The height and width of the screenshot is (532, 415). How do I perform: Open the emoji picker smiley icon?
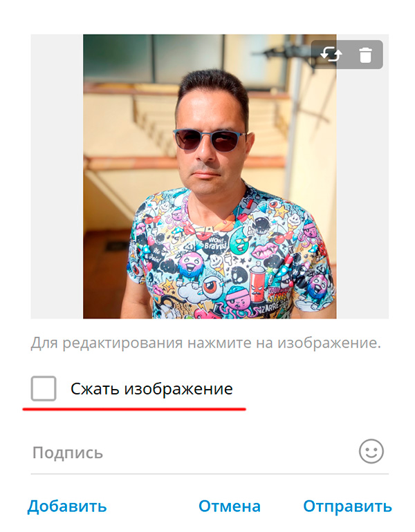coord(371,451)
